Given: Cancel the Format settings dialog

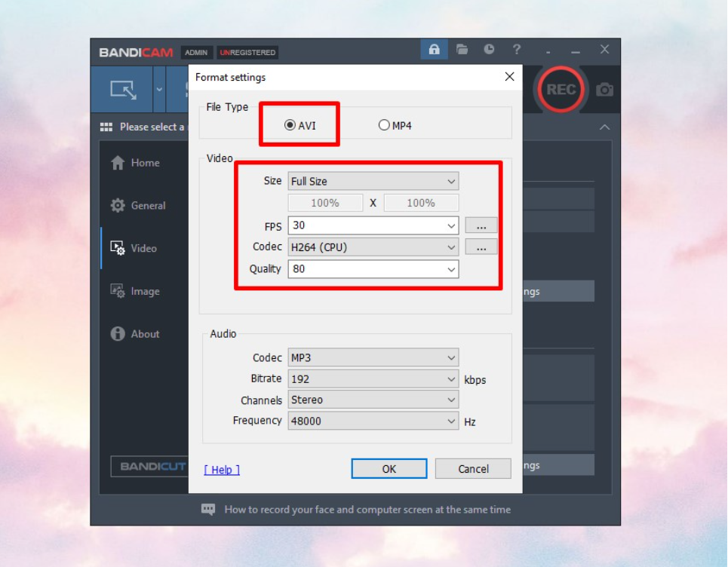Looking at the screenshot, I should coord(473,469).
